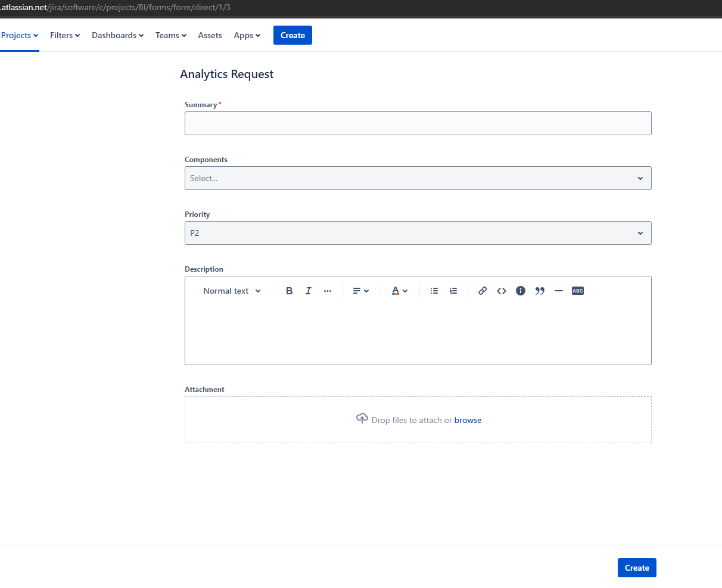722x588 pixels.
Task: Open the text alignment menu
Action: [361, 291]
